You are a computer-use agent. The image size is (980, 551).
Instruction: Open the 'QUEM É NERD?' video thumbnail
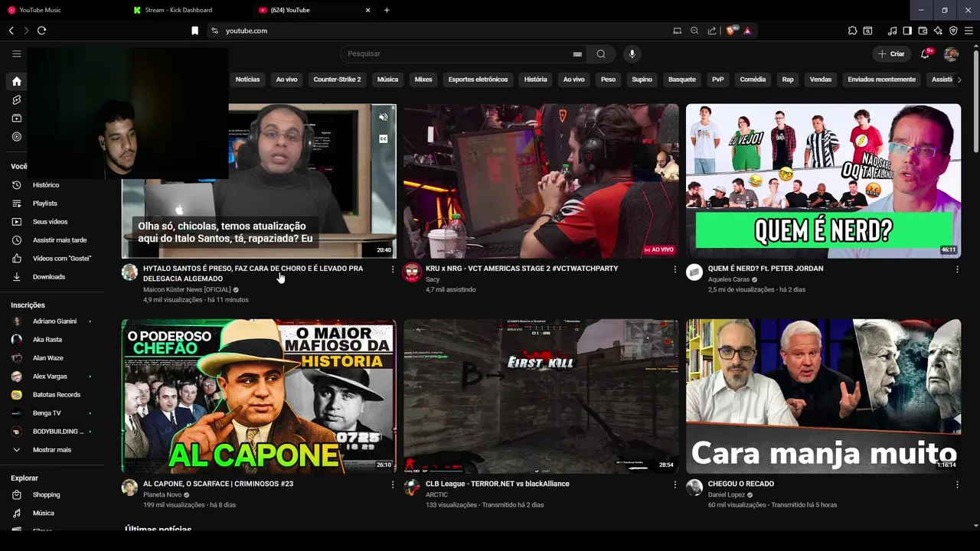[x=823, y=181]
